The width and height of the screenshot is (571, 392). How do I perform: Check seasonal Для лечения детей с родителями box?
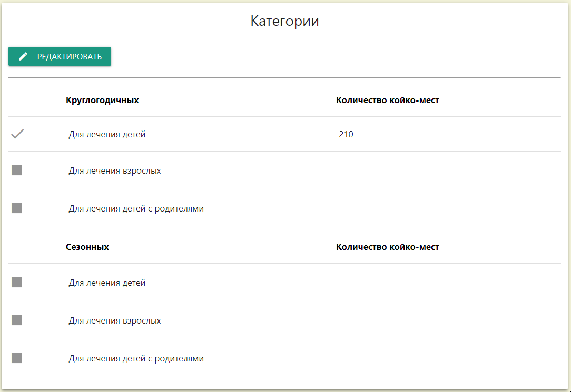pos(17,358)
